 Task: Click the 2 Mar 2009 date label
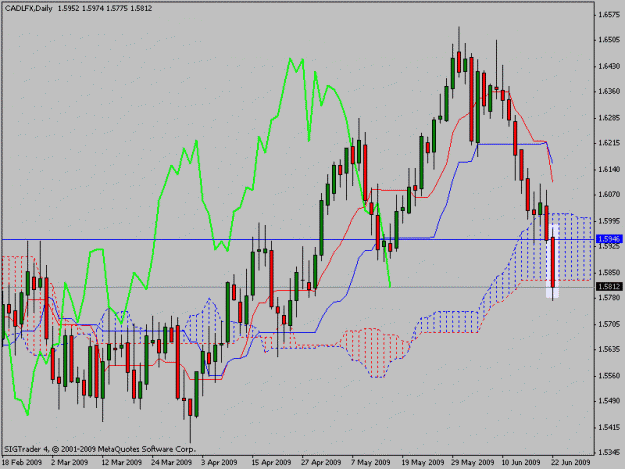[69, 462]
